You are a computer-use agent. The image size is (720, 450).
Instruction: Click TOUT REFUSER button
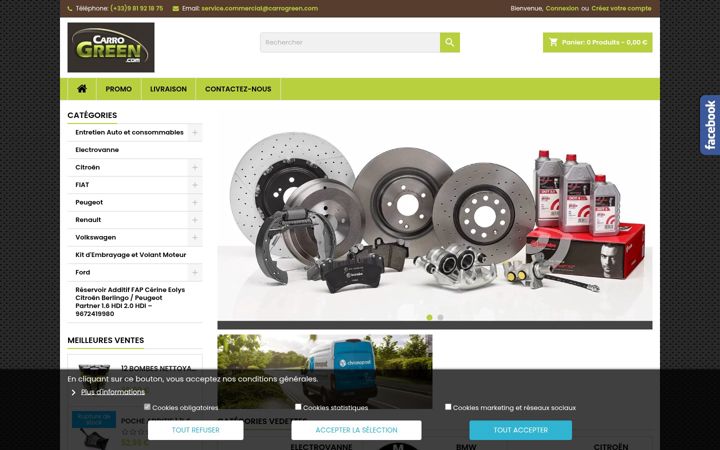click(196, 430)
